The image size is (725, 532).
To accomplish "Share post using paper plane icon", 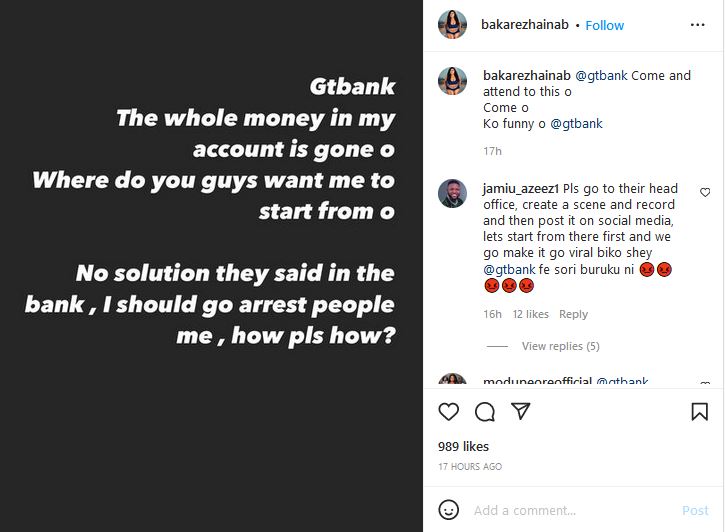I will 520,411.
